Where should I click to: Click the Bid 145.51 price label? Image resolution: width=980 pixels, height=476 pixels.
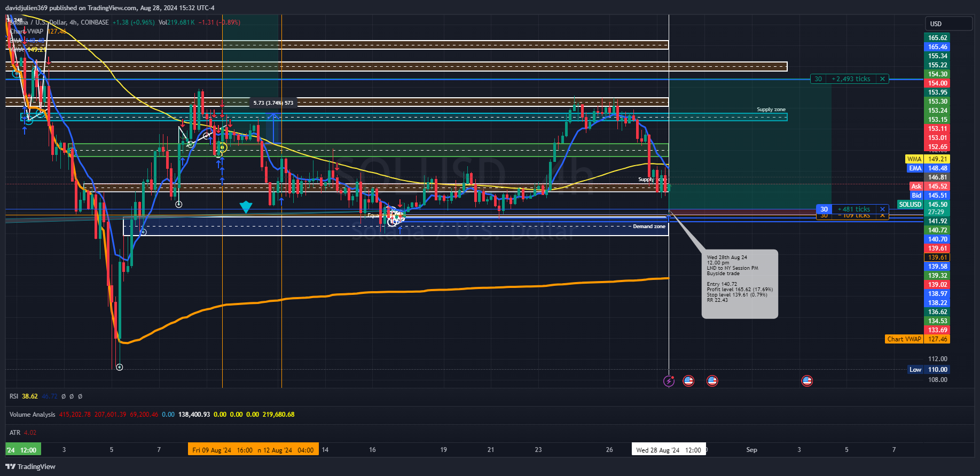pos(930,196)
